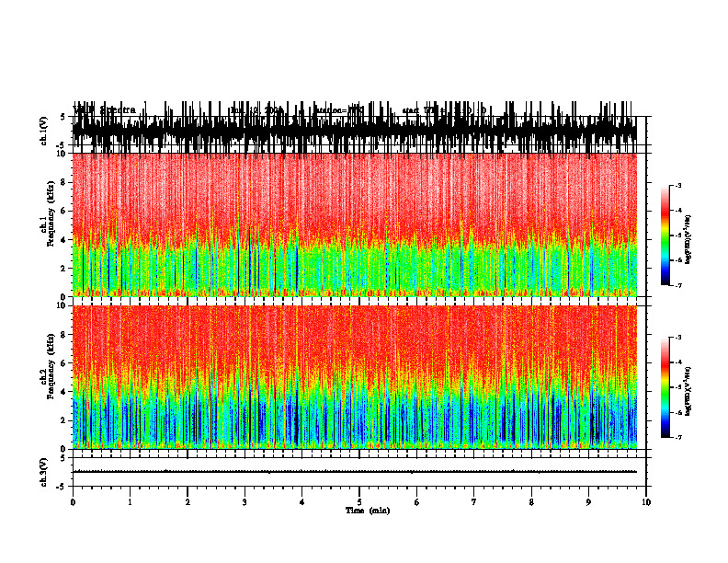The image size is (728, 563).
Task: Click the 'Time (min)' x-axis label
Action: 368,511
